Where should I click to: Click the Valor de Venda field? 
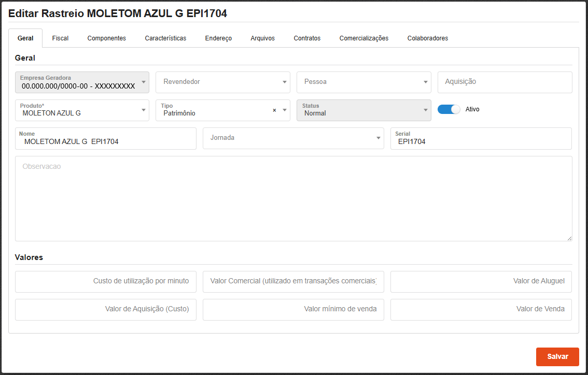pyautogui.click(x=481, y=309)
